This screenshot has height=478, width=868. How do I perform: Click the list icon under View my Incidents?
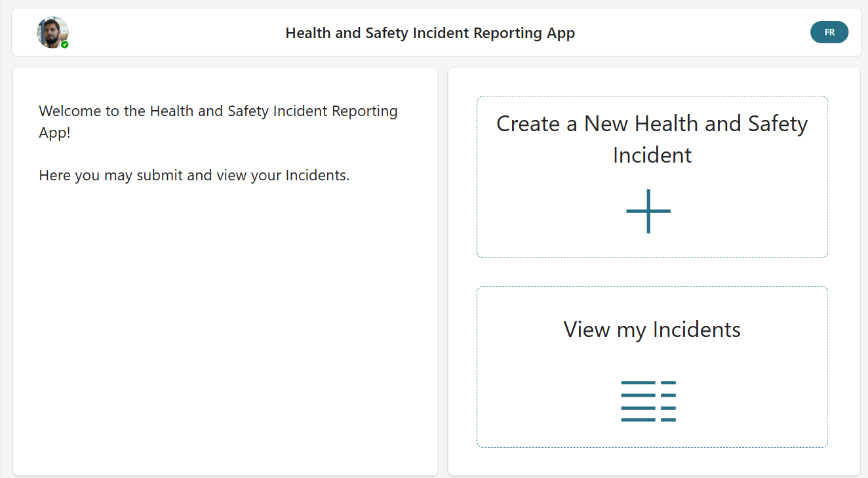click(x=648, y=401)
